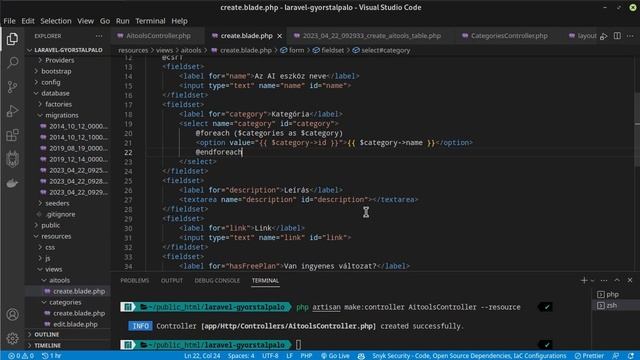Open edit.blade.php in categories folder
Viewport: 640px width, 360px height.
click(76, 324)
